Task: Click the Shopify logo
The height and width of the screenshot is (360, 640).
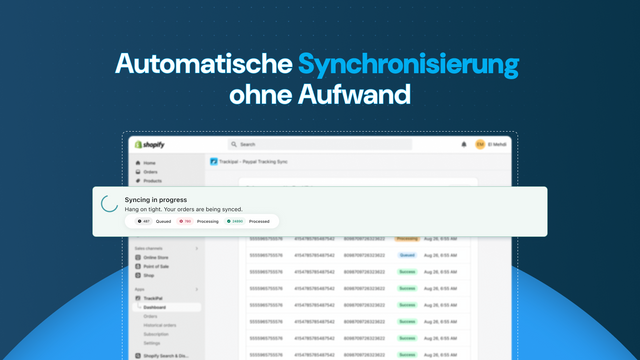Action: pyautogui.click(x=150, y=144)
